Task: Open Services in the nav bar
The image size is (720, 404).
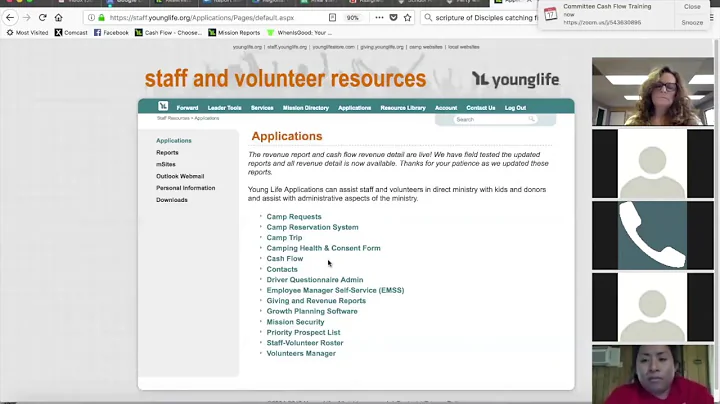Action: [x=262, y=108]
